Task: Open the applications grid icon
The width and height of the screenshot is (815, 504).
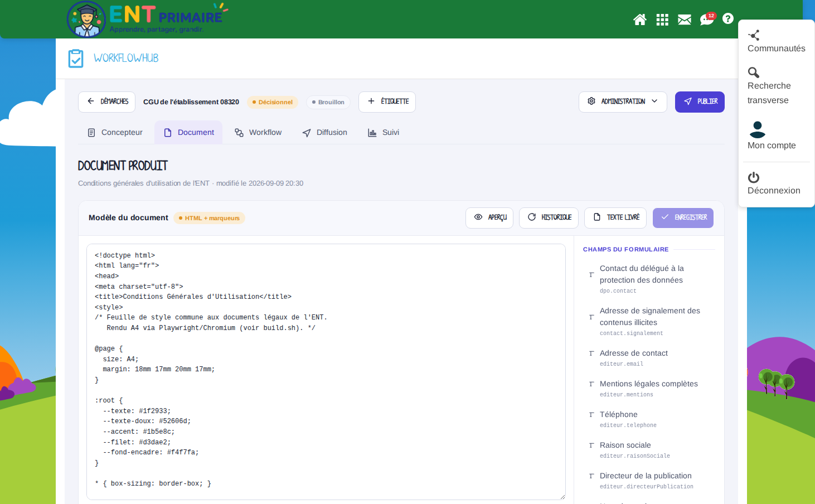Action: point(662,20)
